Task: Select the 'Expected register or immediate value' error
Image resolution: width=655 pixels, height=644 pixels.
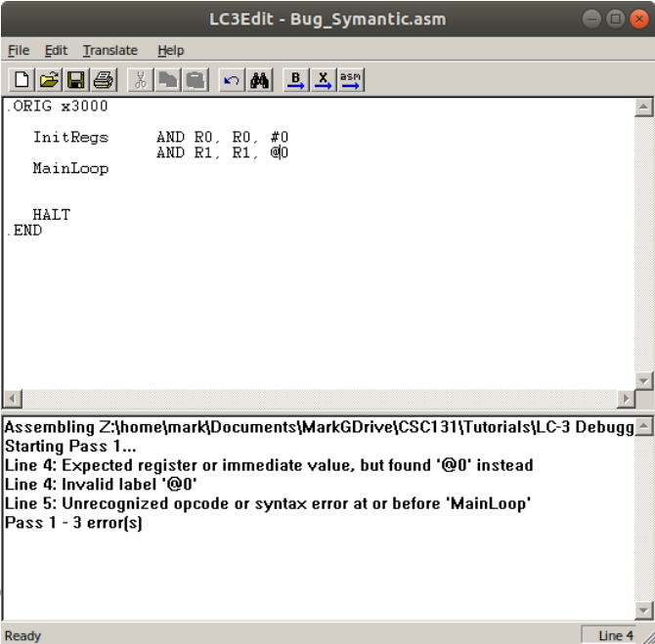Action: coord(269,465)
